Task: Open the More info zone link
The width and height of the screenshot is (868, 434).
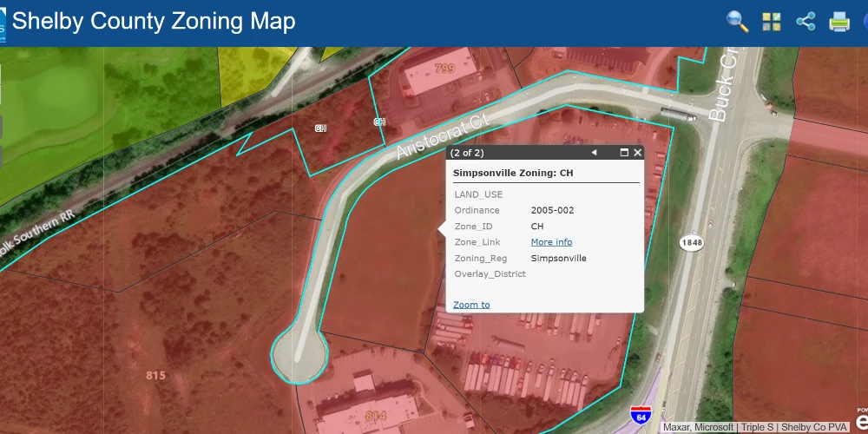Action: click(551, 242)
